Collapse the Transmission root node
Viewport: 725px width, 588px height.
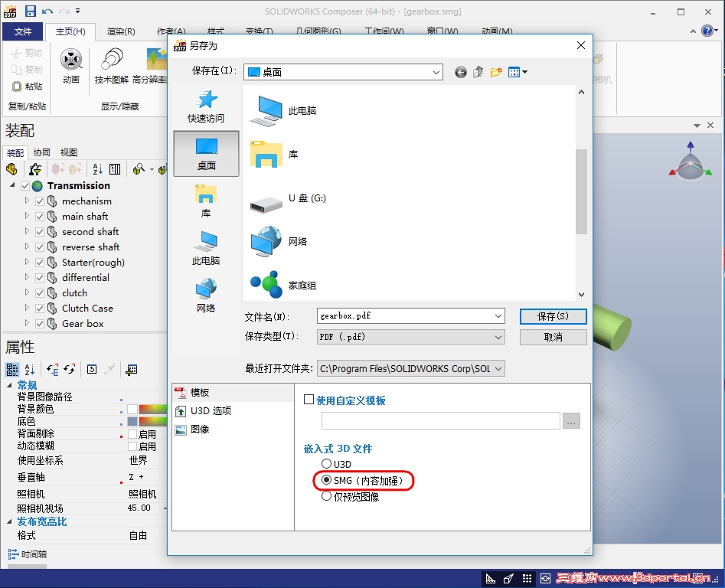click(x=12, y=185)
